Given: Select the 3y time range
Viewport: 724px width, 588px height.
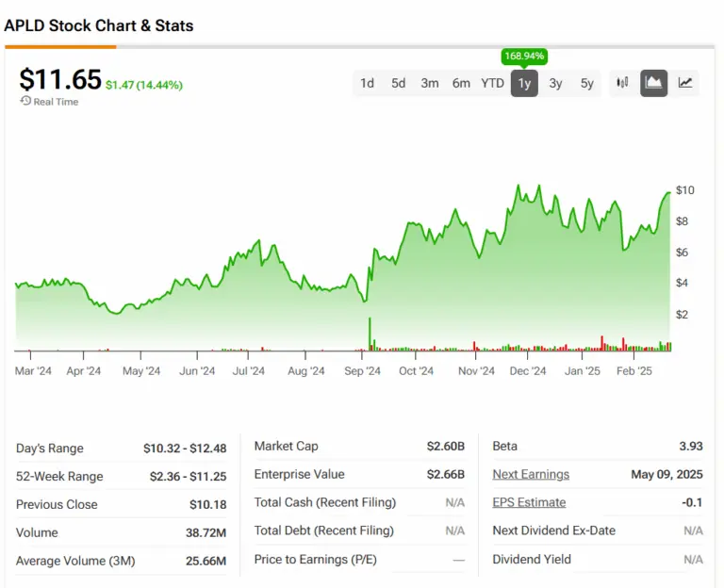Looking at the screenshot, I should 555,84.
